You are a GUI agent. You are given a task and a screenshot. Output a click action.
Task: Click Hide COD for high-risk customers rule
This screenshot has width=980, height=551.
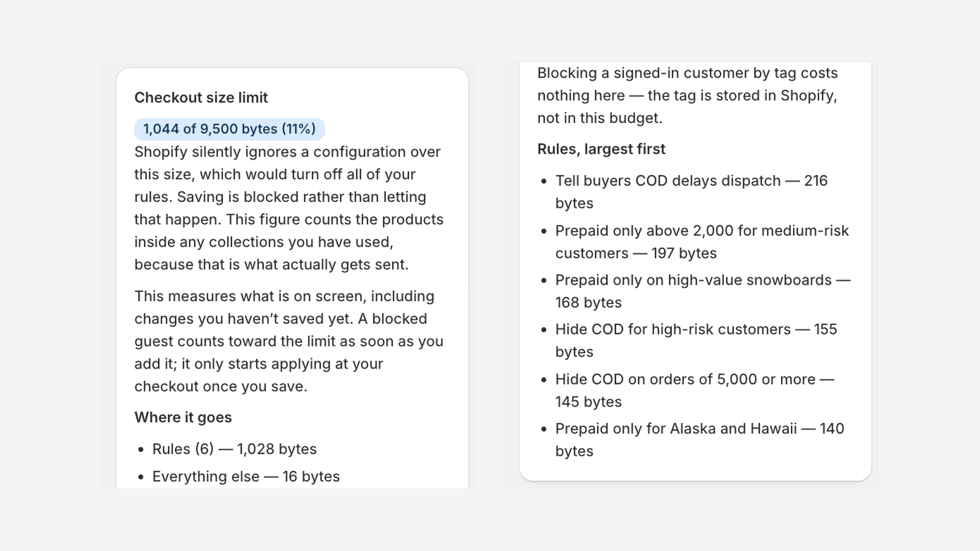click(696, 340)
